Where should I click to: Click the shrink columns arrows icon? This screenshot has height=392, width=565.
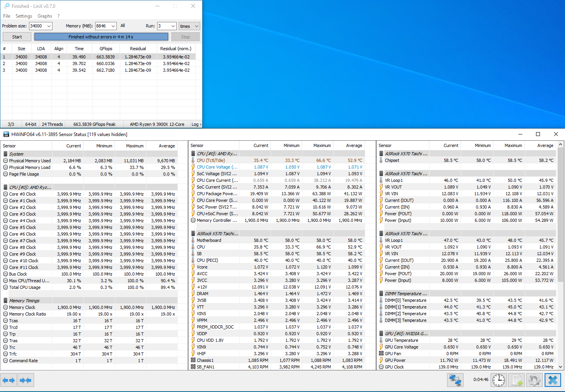click(x=25, y=380)
